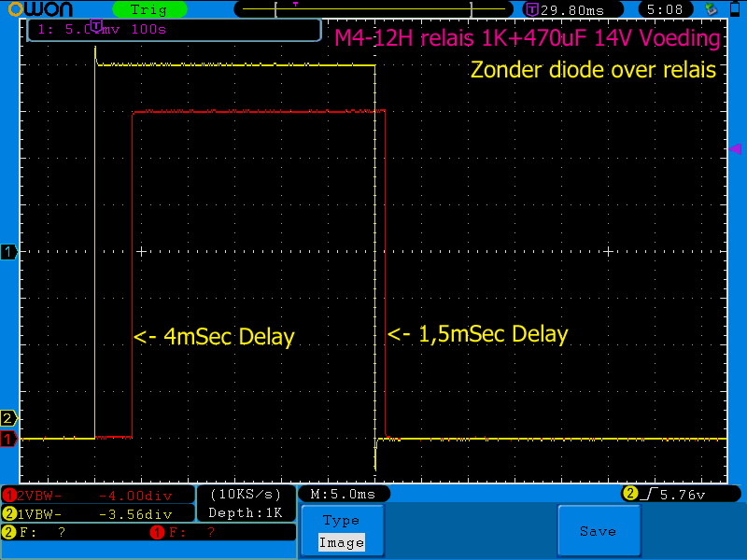Click the horizontal position readout 29.80ms

[x=572, y=10]
